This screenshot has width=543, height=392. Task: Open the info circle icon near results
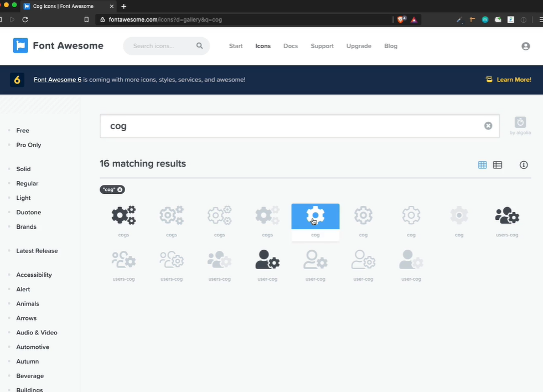[x=524, y=165]
